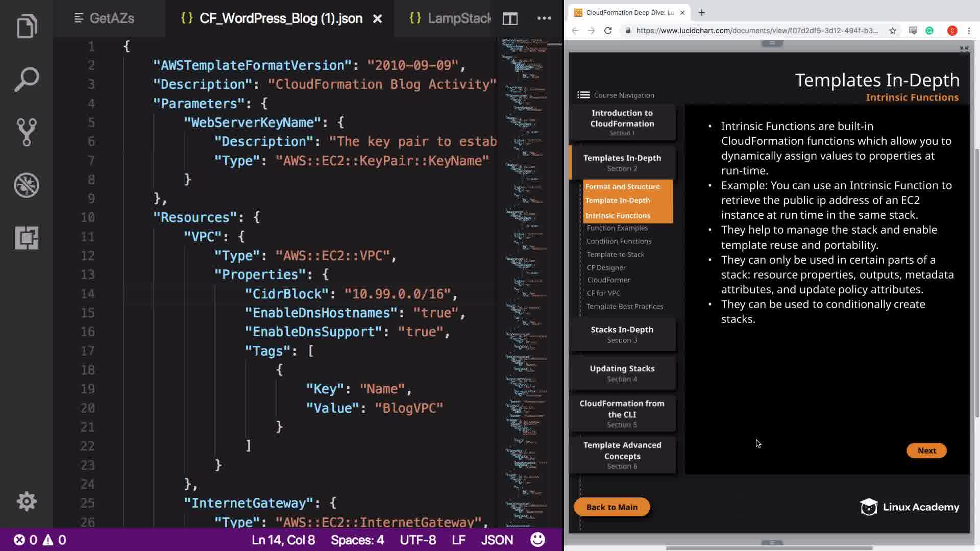Image resolution: width=980 pixels, height=551 pixels.
Task: Open the Search panel magnifier icon
Action: (27, 80)
